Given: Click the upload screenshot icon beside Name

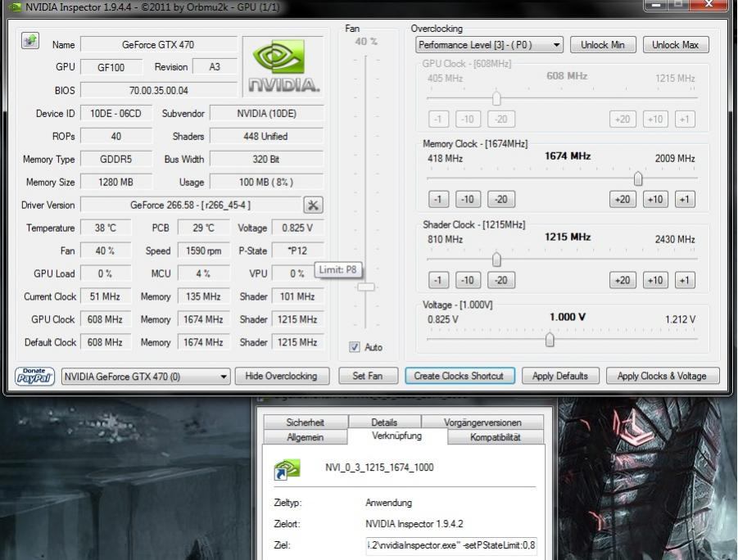Looking at the screenshot, I should pos(30,41).
